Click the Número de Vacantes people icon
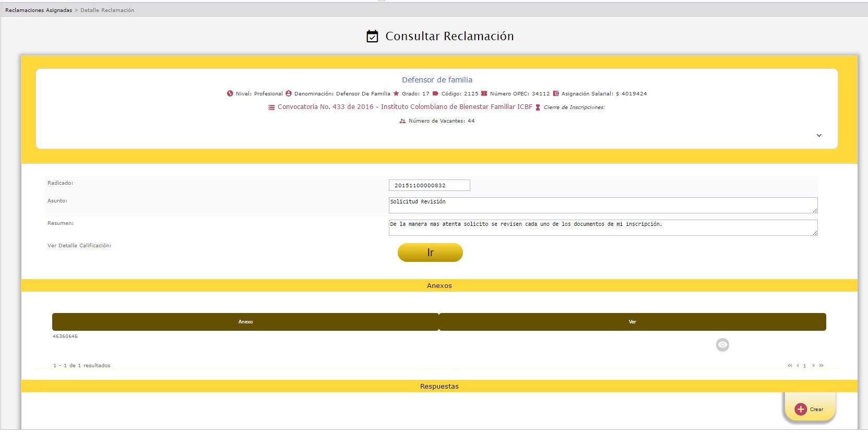 point(402,121)
